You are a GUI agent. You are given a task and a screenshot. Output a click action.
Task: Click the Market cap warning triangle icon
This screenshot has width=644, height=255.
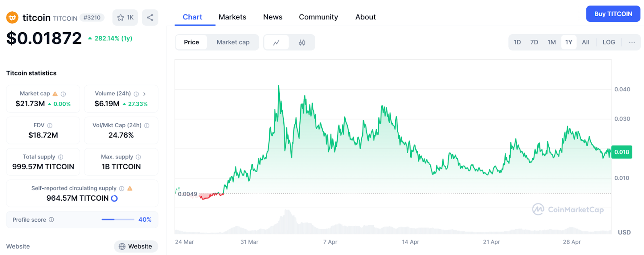coord(55,94)
